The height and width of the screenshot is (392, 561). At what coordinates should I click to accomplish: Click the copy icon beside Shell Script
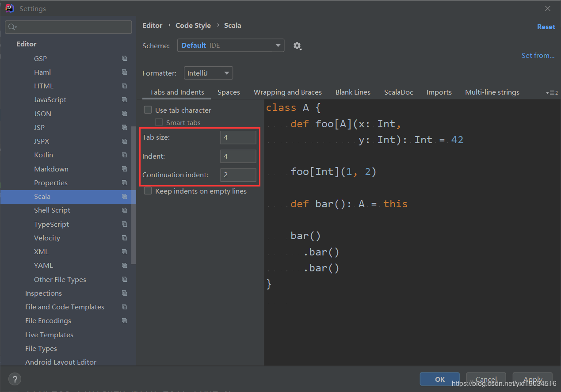coord(124,210)
